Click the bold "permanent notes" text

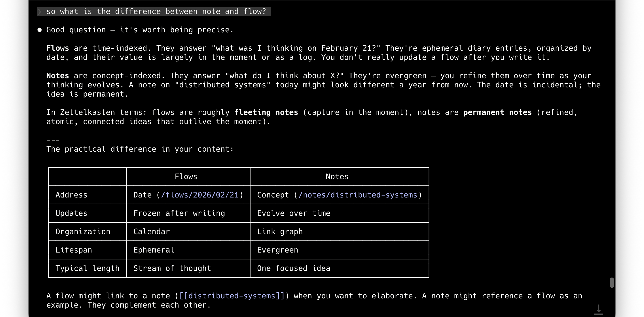click(497, 112)
